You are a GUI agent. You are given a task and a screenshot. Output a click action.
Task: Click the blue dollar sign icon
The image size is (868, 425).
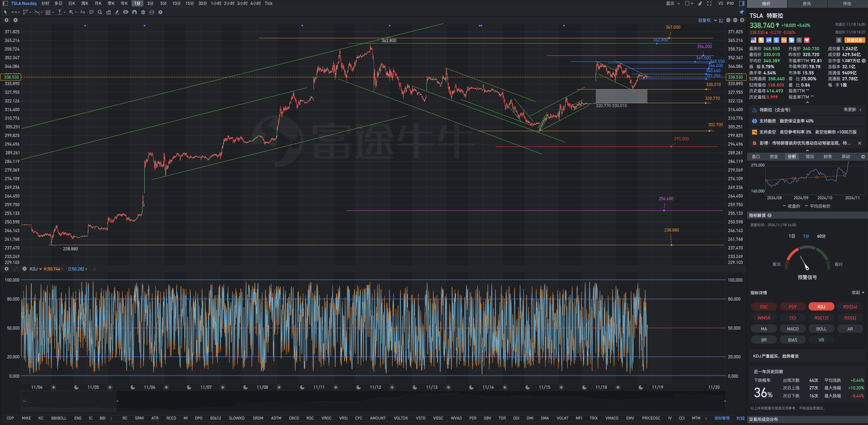point(776,40)
